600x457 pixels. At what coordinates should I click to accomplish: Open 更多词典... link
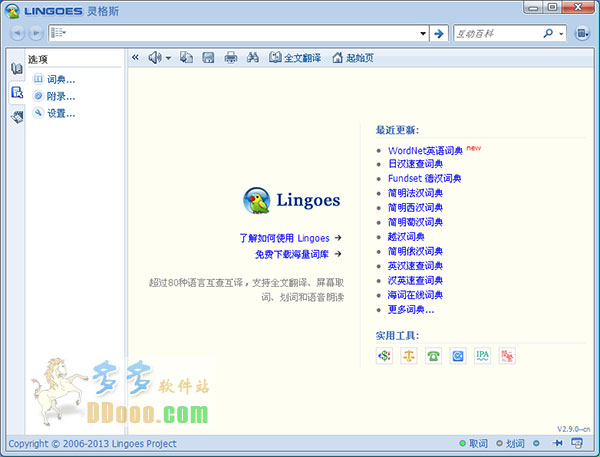pyautogui.click(x=411, y=309)
